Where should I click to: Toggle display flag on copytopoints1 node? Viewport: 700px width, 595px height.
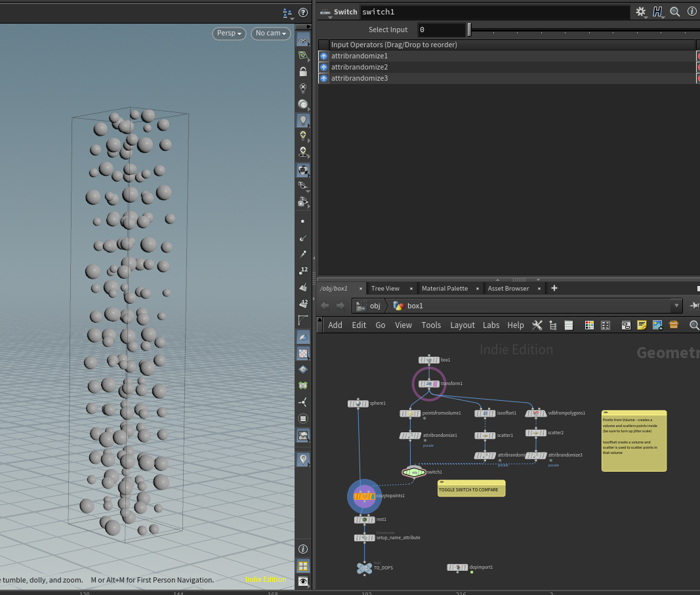pos(374,496)
